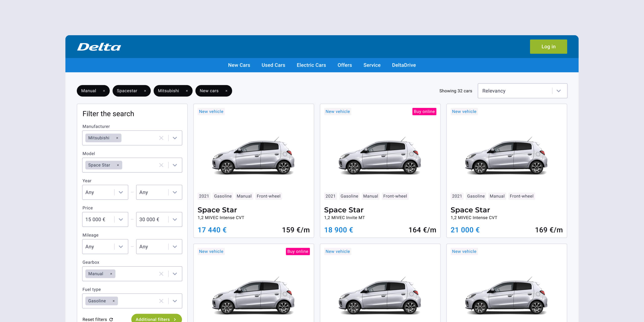Open the Used Cars menu
The height and width of the screenshot is (322, 644).
point(273,65)
